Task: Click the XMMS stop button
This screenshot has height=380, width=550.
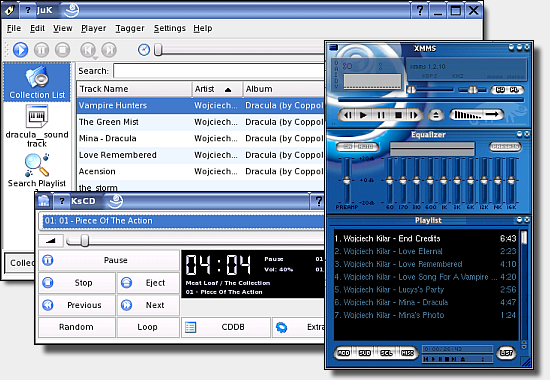Action: click(x=398, y=115)
